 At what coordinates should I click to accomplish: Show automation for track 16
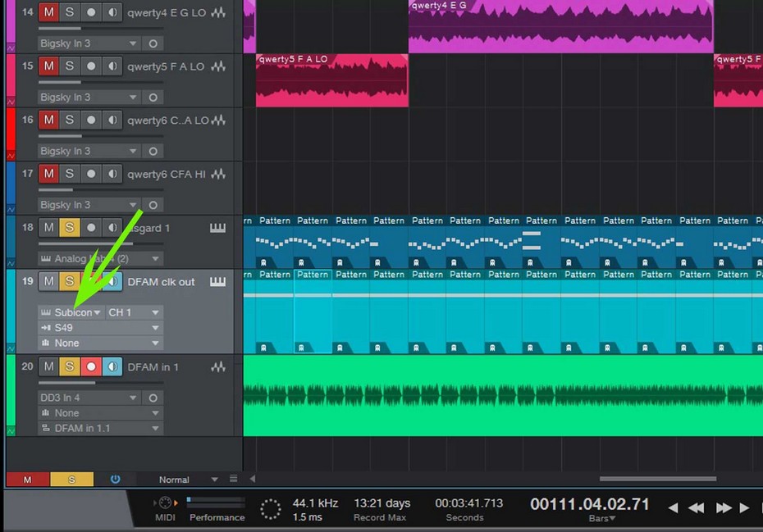(11, 155)
